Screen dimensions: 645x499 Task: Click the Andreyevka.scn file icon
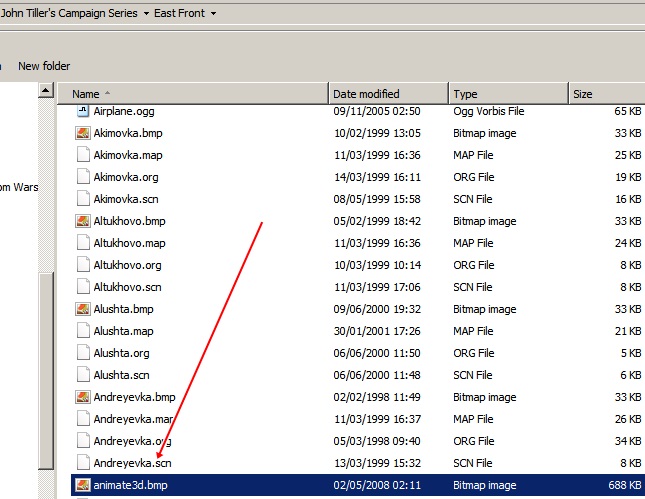click(x=83, y=463)
